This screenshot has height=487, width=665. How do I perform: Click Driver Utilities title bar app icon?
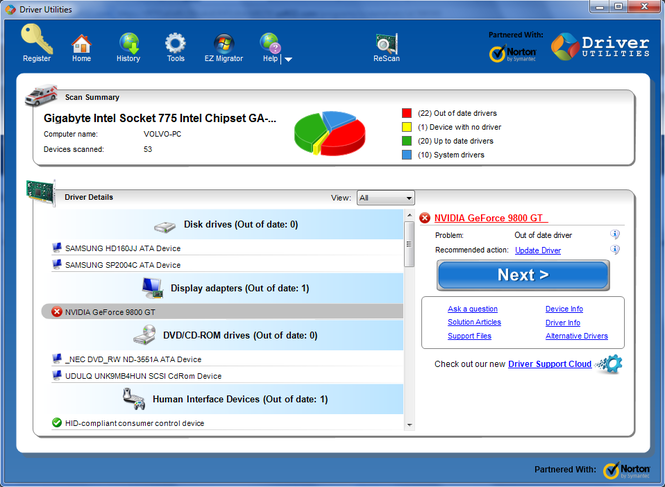(x=10, y=9)
